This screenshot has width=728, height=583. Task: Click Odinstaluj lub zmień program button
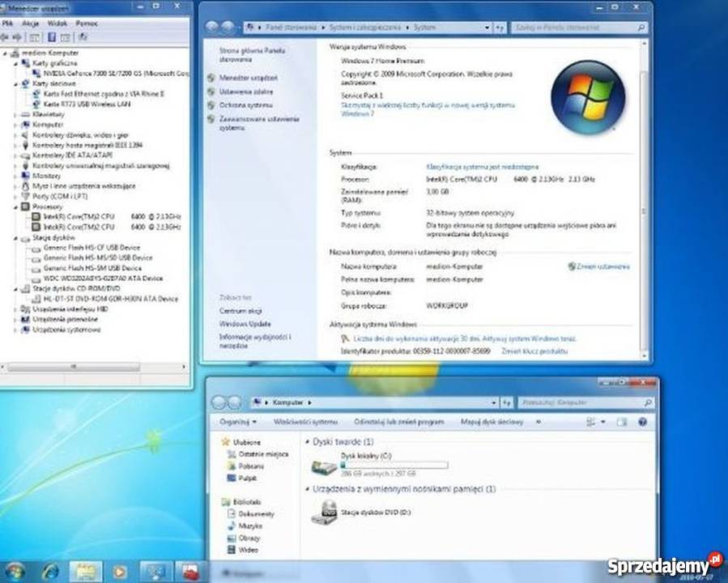(x=399, y=422)
